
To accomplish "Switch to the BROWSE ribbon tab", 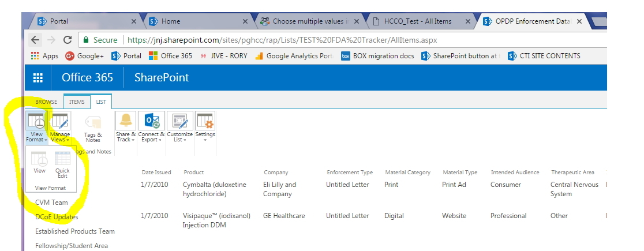I will click(46, 102).
